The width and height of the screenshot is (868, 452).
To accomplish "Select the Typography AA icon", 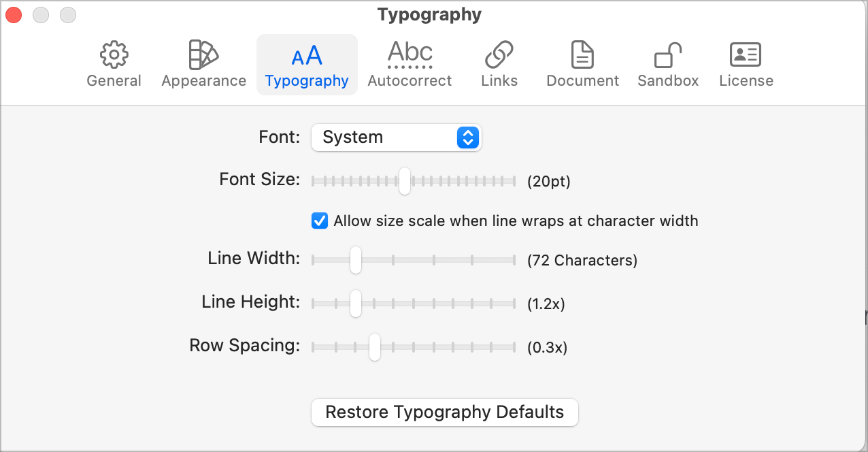I will coord(307,56).
